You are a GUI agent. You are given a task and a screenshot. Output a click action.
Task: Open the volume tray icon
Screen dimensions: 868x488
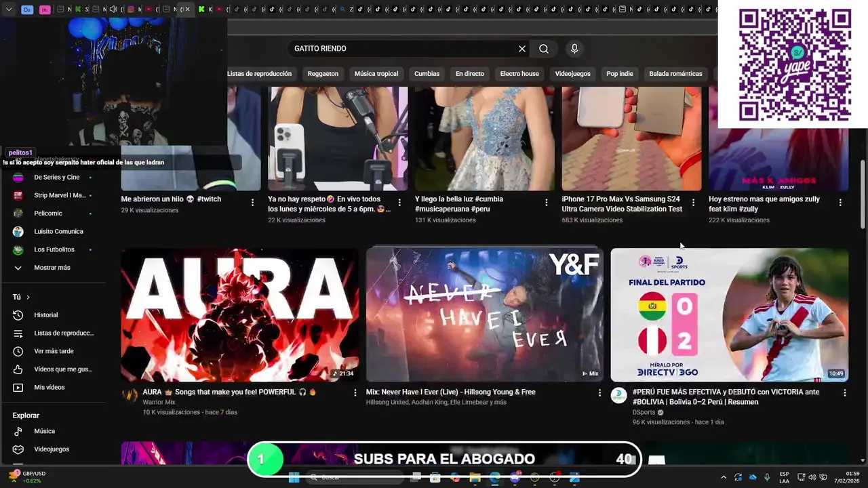[x=812, y=477]
